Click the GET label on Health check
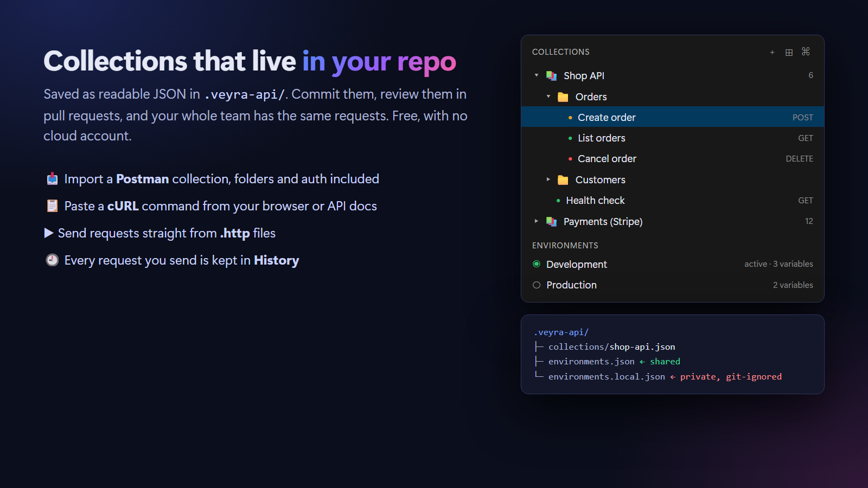The image size is (868, 488). click(x=806, y=201)
